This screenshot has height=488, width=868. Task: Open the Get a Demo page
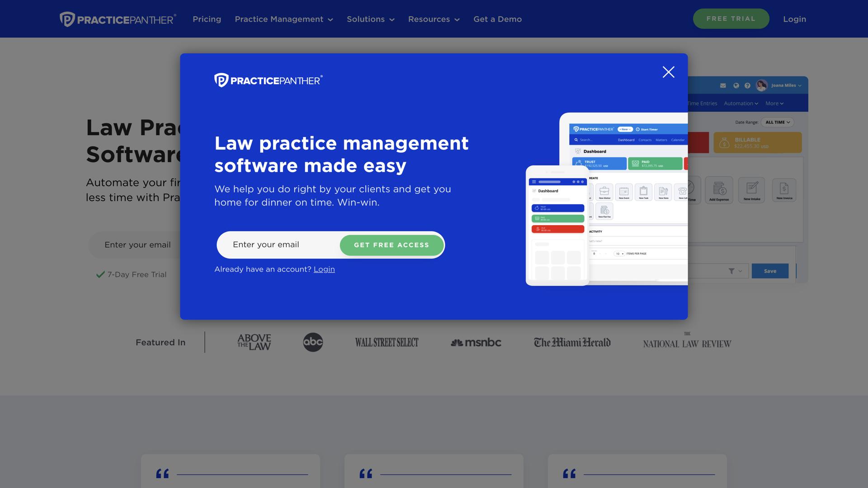pyautogui.click(x=497, y=19)
